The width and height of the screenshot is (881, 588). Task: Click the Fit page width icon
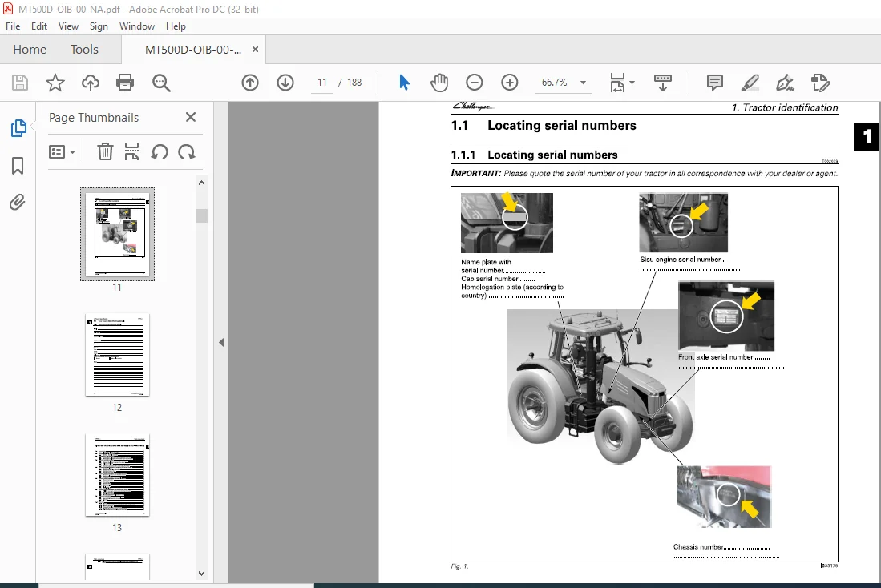pos(617,83)
